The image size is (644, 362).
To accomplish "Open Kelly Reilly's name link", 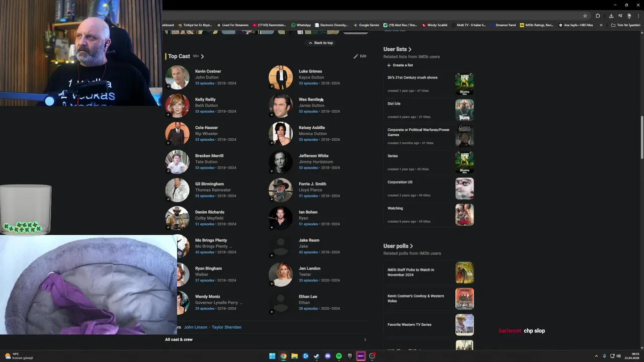I will pyautogui.click(x=205, y=100).
